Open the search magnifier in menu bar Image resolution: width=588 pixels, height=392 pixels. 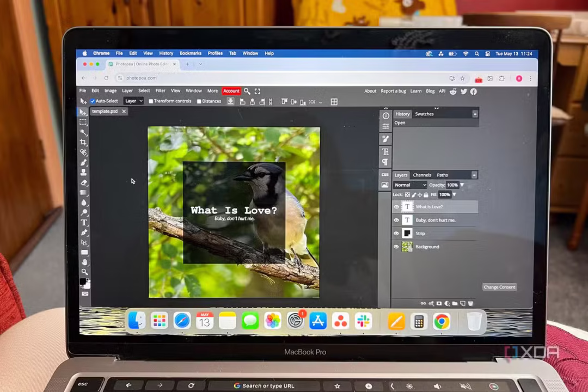click(247, 91)
